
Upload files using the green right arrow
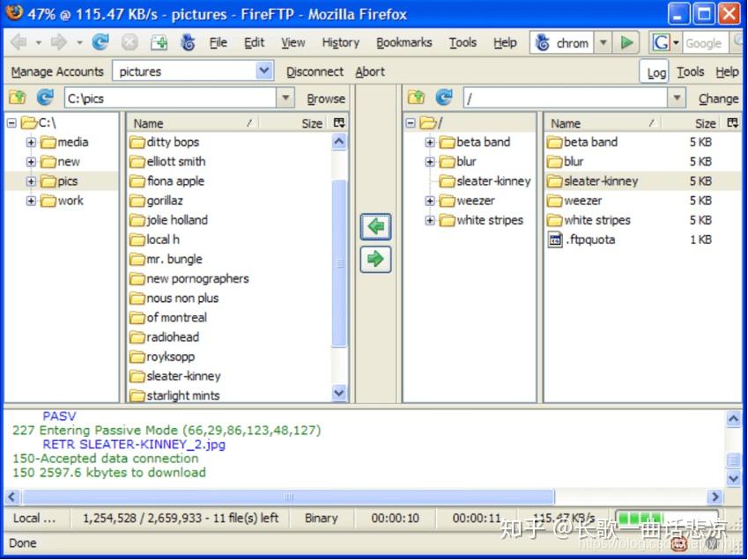(375, 258)
